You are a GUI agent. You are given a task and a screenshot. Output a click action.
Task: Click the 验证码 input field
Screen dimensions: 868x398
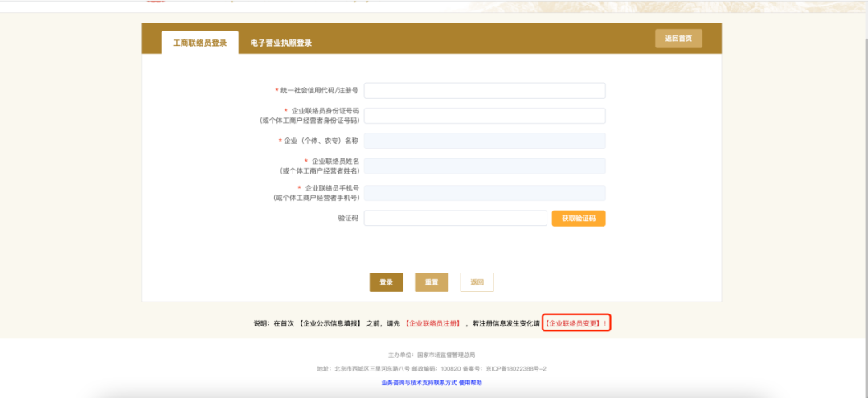[x=455, y=219]
